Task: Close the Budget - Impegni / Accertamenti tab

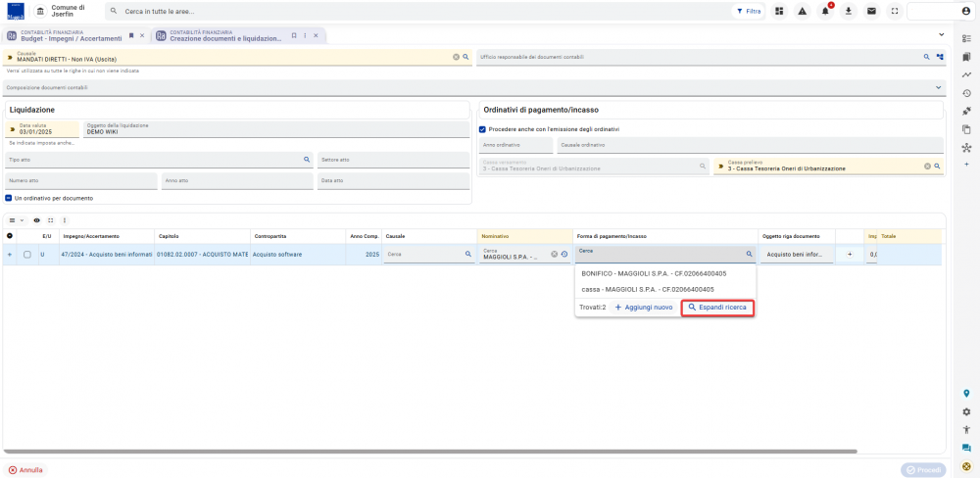Action: pyautogui.click(x=142, y=35)
